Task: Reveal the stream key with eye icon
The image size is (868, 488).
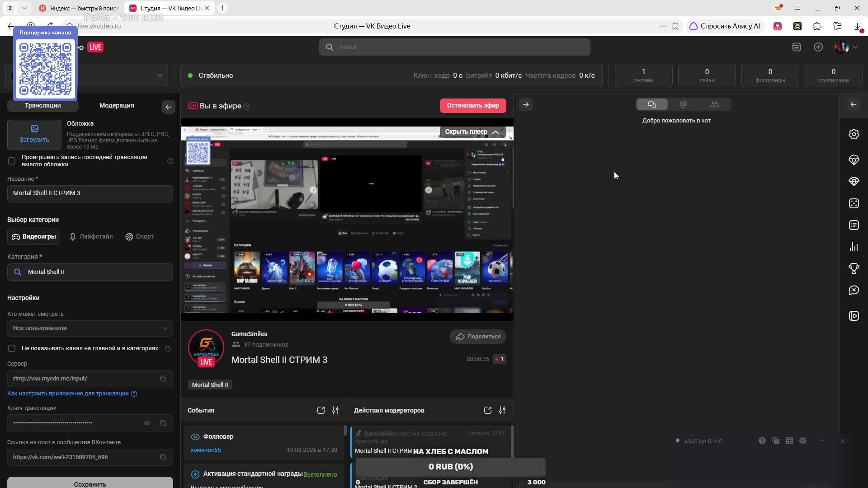Action: (147, 423)
